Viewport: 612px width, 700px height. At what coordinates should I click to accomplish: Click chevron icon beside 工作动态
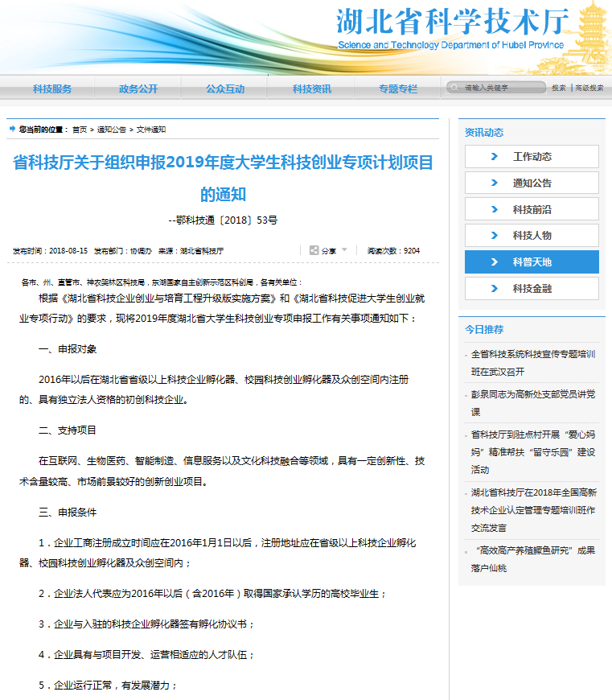[495, 157]
